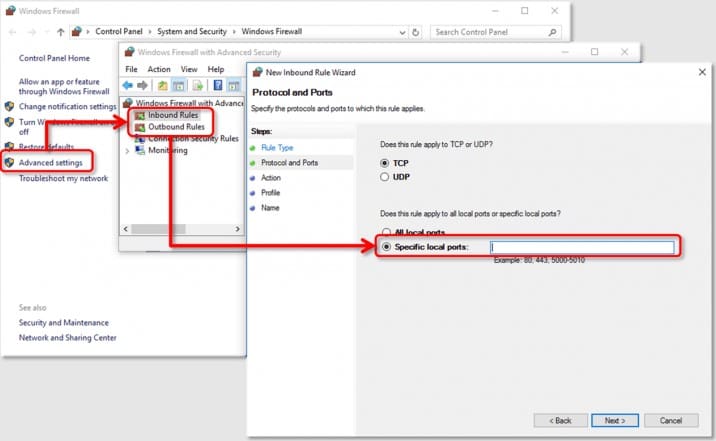This screenshot has height=441, width=716.
Task: Open the File menu
Action: [x=132, y=69]
